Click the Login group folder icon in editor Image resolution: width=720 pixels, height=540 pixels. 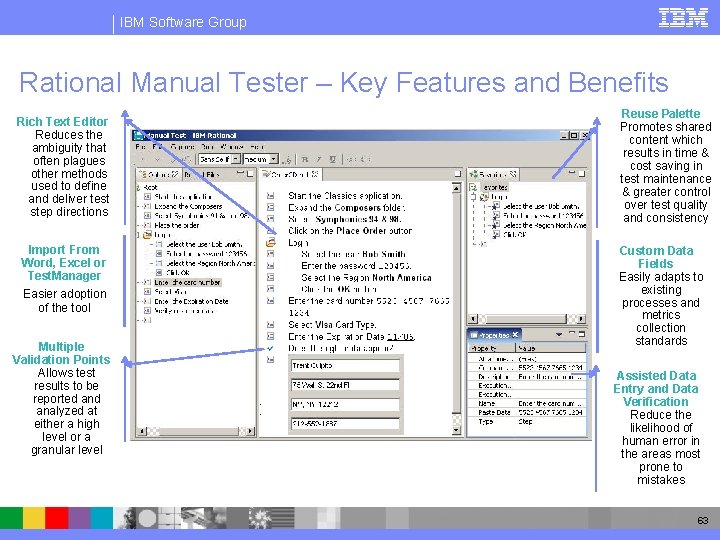coord(271,242)
